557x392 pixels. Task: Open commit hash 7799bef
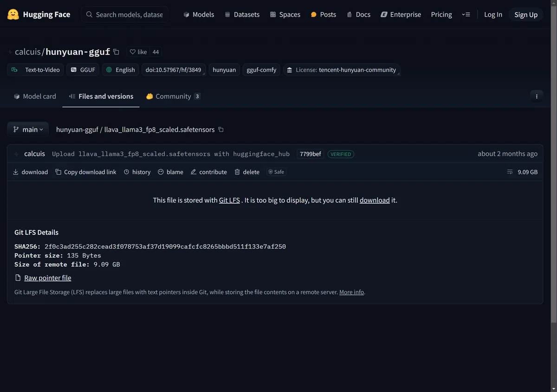point(311,154)
